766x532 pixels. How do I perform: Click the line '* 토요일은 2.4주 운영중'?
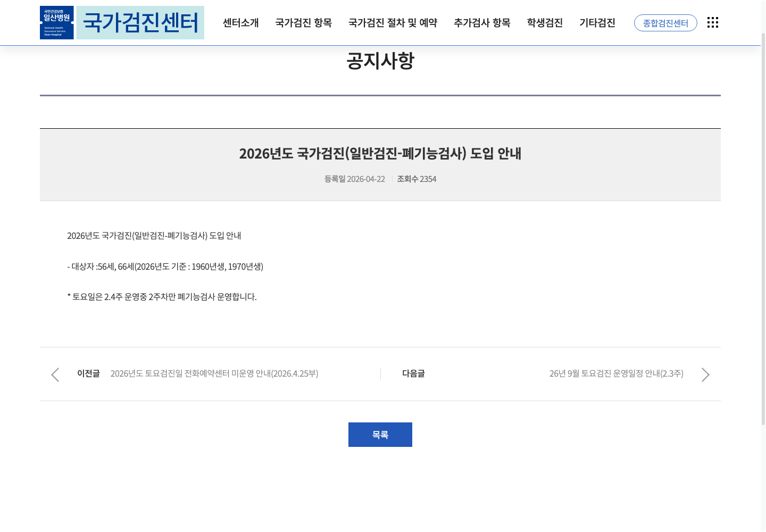tap(162, 297)
